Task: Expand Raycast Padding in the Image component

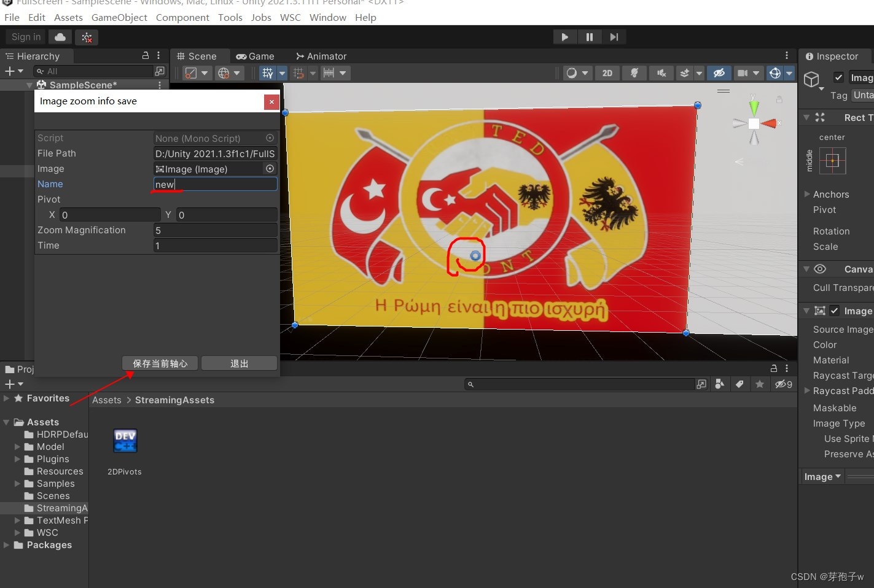Action: click(x=806, y=391)
